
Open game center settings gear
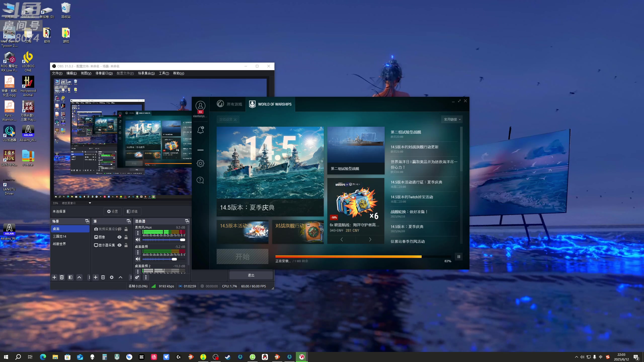pyautogui.click(x=200, y=163)
